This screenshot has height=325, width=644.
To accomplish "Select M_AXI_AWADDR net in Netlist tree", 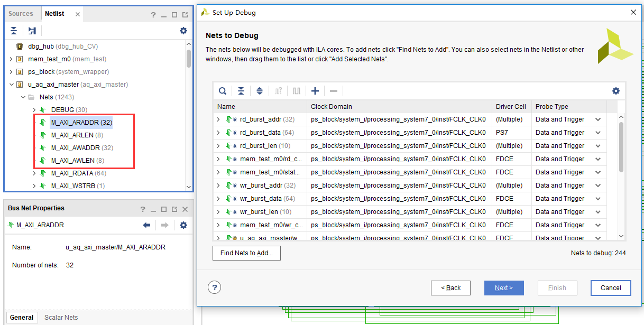I will 81,148.
